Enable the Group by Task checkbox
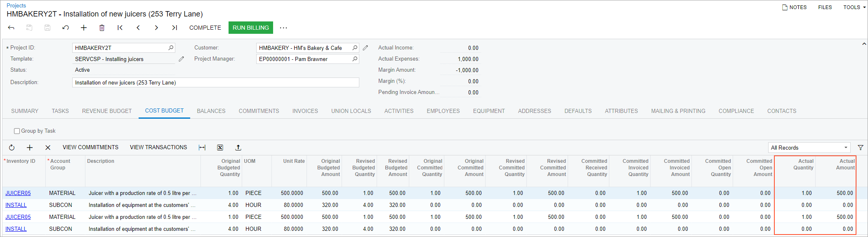The width and height of the screenshot is (868, 237). pyautogui.click(x=17, y=131)
